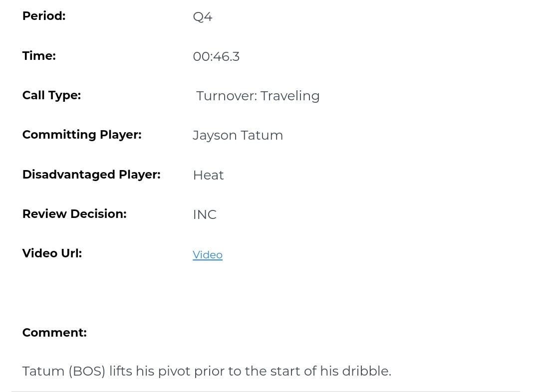Image resolution: width=539 pixels, height=392 pixels.
Task: Click the Call Type label
Action: 51,95
